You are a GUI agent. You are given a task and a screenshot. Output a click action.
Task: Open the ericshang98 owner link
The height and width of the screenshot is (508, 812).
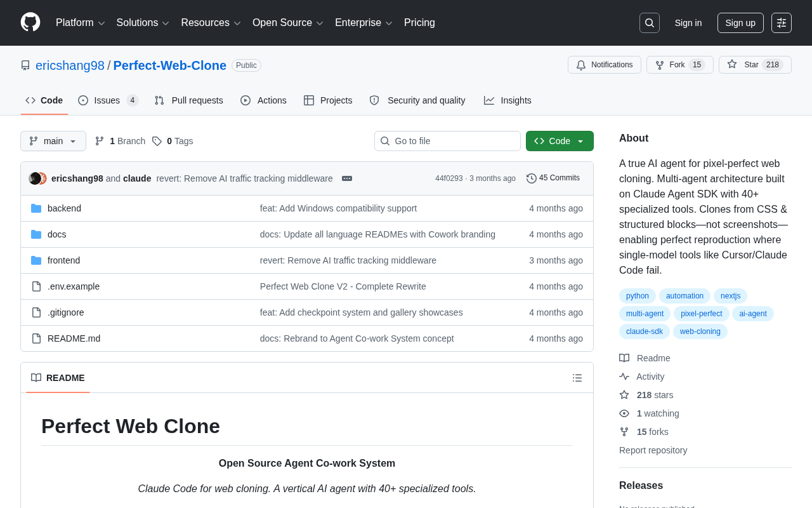click(x=70, y=65)
